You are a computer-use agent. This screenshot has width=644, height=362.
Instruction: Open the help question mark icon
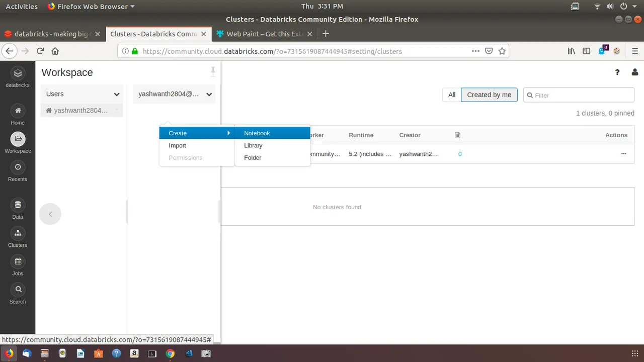[x=617, y=72]
